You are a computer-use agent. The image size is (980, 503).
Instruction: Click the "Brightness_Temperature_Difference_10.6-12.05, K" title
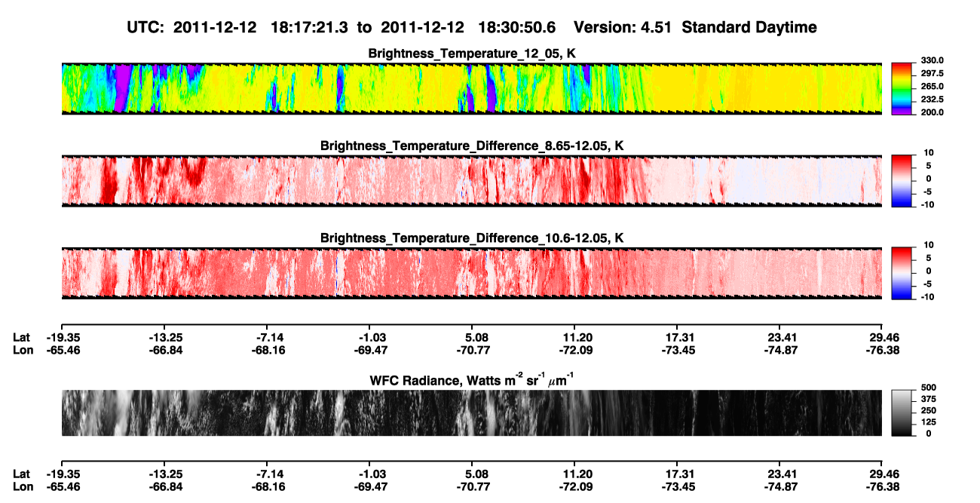click(472, 238)
